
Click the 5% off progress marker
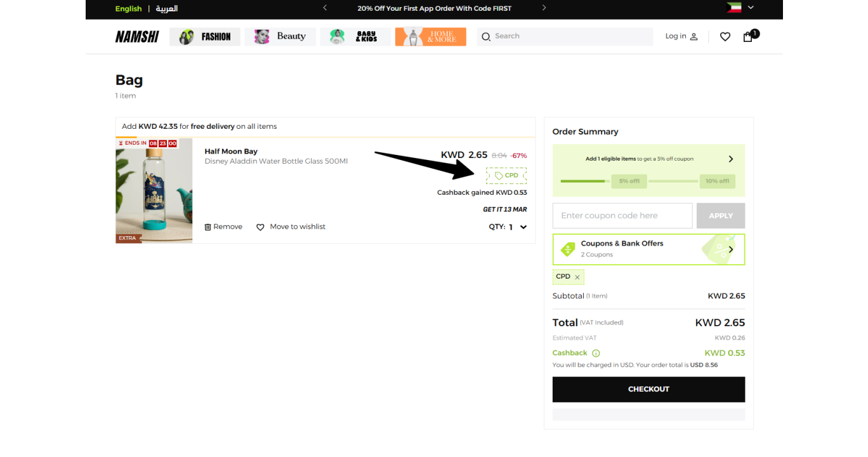point(629,181)
